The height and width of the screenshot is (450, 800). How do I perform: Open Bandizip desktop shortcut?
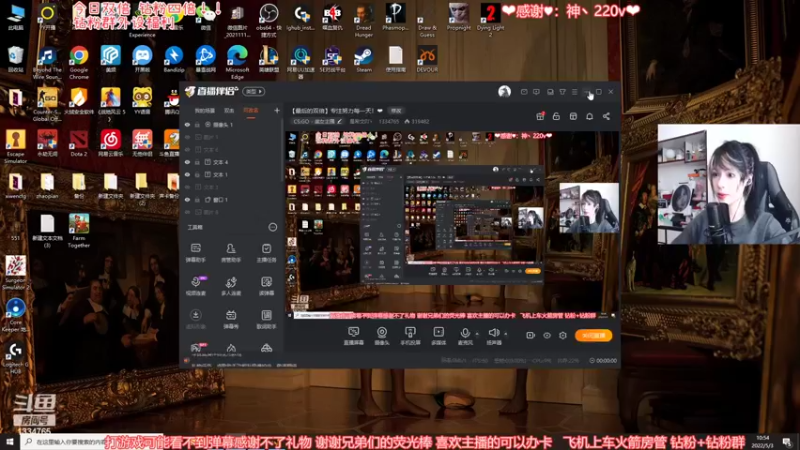(x=173, y=60)
